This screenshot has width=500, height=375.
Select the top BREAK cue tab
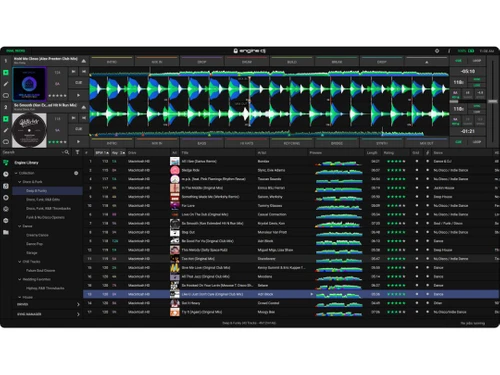coord(337,62)
